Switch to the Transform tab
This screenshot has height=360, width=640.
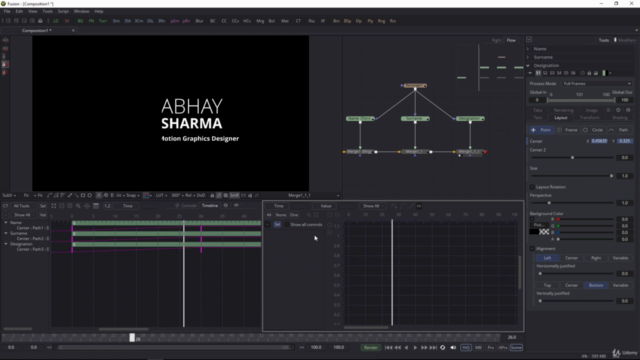[589, 118]
